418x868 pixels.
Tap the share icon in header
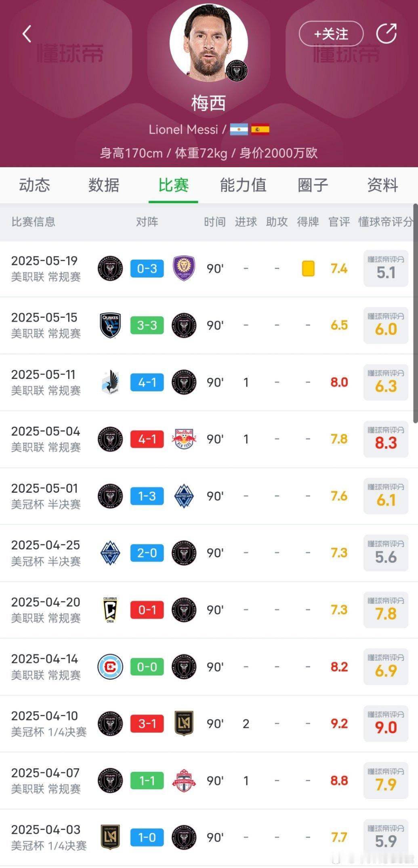pyautogui.click(x=386, y=34)
